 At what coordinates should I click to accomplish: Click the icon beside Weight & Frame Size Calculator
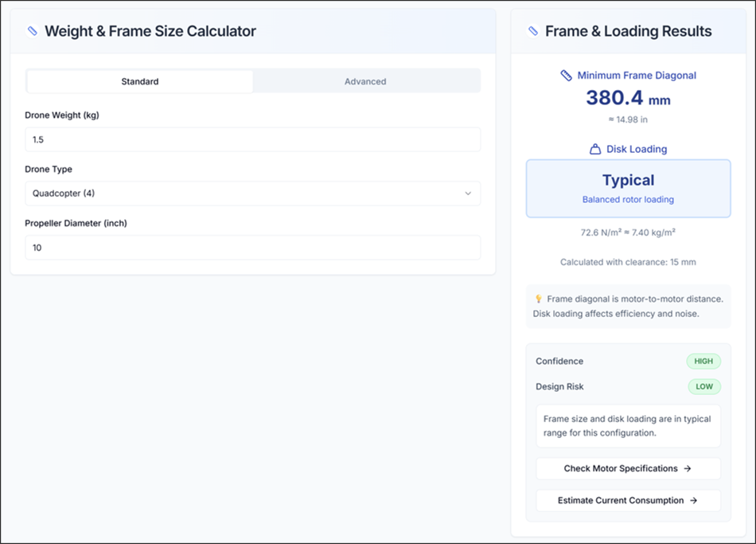pos(33,31)
